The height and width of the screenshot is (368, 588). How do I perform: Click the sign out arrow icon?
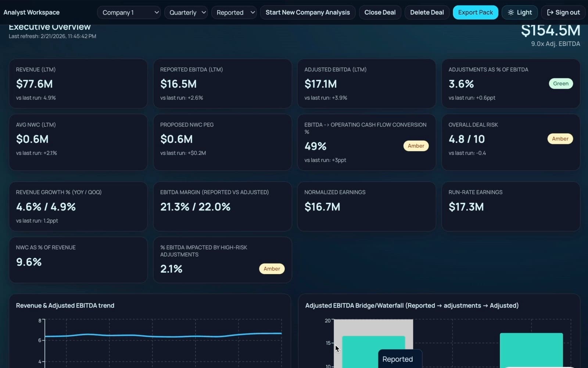pyautogui.click(x=550, y=13)
